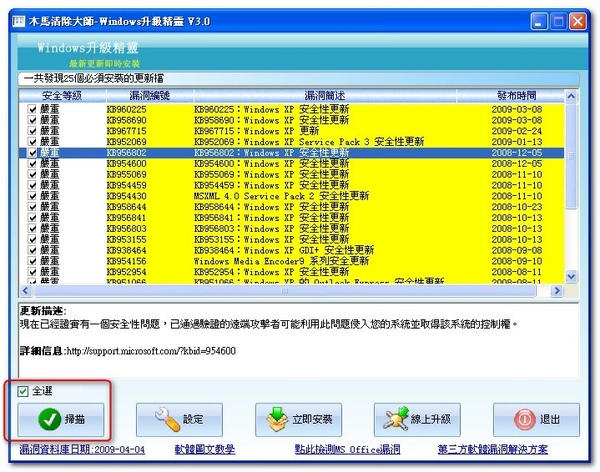The image size is (600, 472).
Task: Select the KB953155 number cell
Action: pos(126,240)
